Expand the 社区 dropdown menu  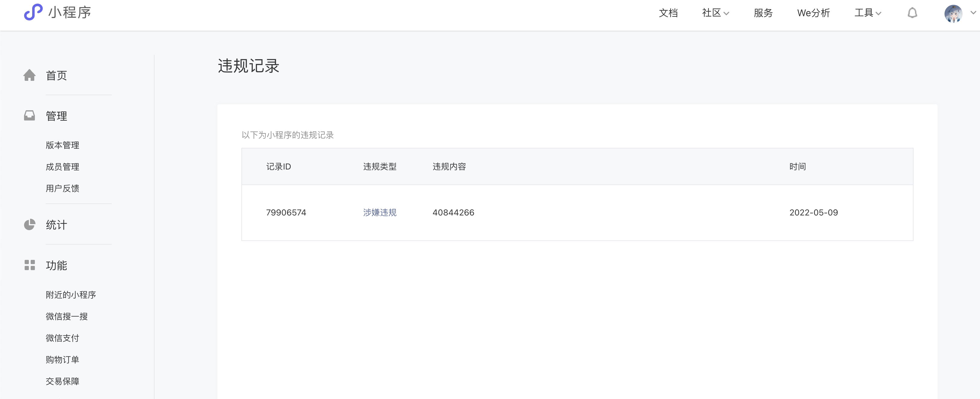(x=715, y=13)
